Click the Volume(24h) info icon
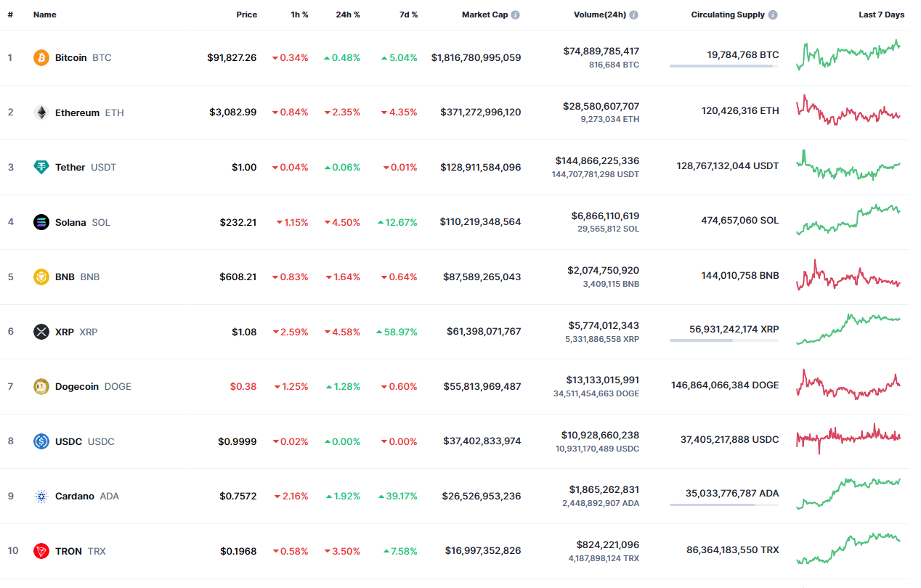The width and height of the screenshot is (921, 588). click(634, 15)
